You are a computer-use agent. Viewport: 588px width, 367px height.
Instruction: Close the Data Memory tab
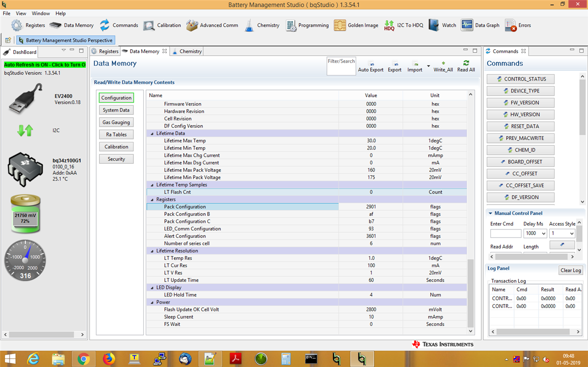164,51
